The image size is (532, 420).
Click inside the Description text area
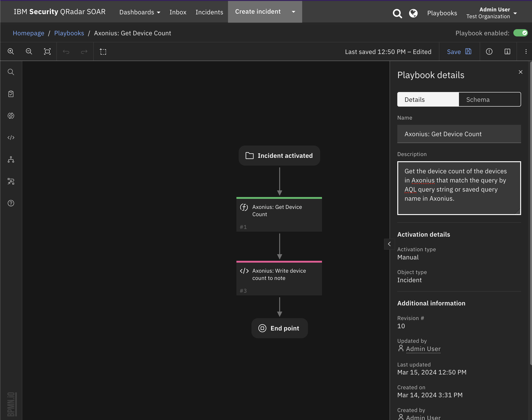tap(459, 188)
